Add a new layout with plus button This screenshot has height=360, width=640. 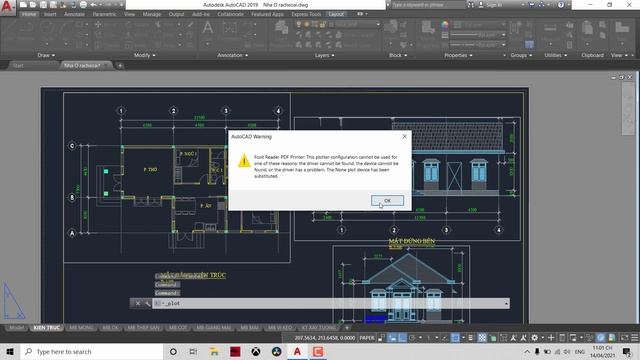click(x=347, y=328)
